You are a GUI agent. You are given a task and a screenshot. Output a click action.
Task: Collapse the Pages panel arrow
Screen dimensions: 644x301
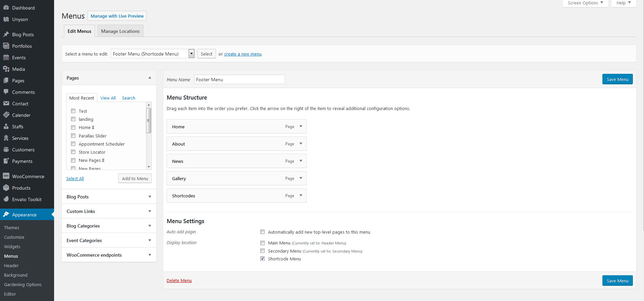[x=150, y=78]
